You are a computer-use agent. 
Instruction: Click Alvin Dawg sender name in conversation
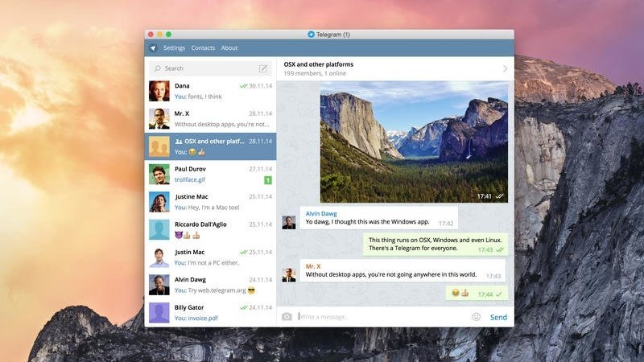[321, 213]
